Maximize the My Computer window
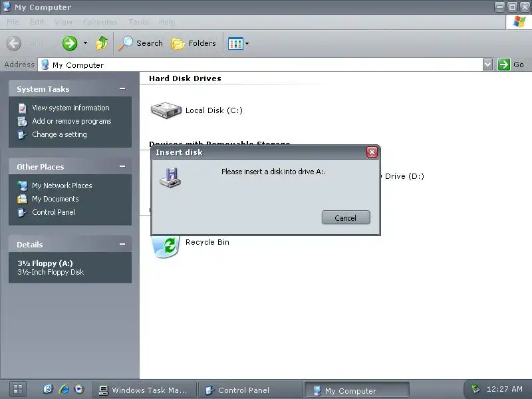Screen dimensions: 532x399 [512, 7]
